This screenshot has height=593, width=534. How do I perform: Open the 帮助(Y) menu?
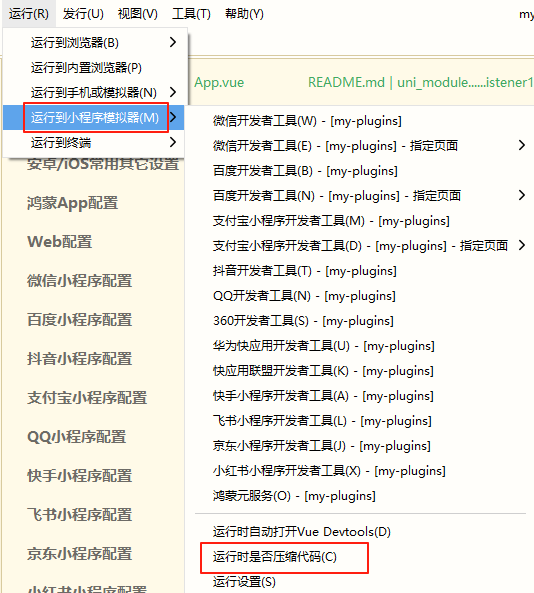click(x=244, y=14)
